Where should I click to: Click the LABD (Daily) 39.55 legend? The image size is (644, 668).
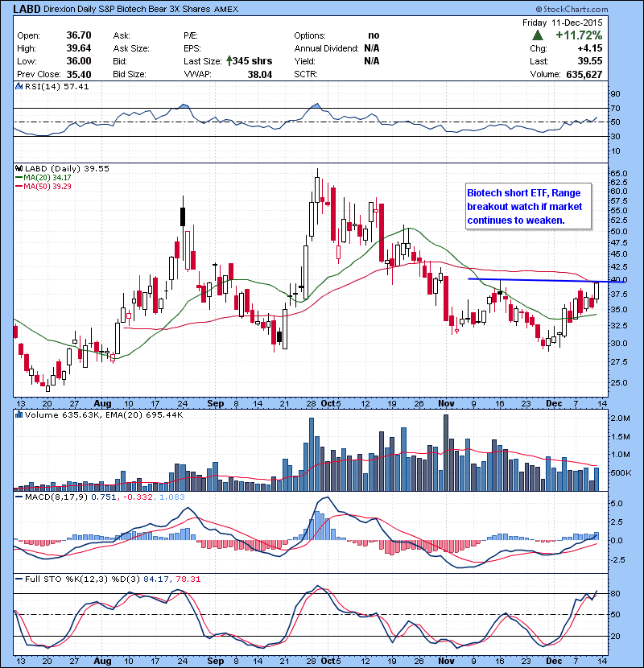pos(67,168)
